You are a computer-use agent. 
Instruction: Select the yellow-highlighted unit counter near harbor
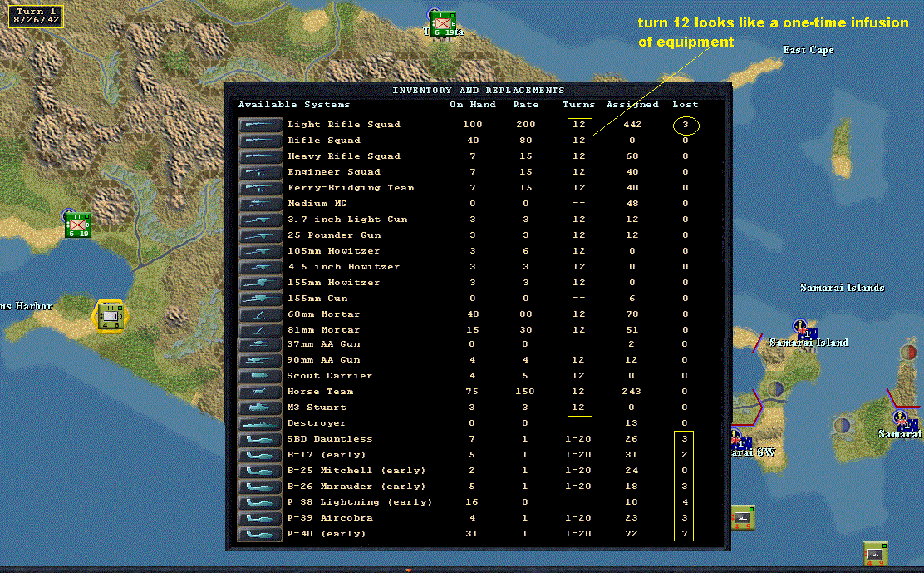[x=111, y=317]
